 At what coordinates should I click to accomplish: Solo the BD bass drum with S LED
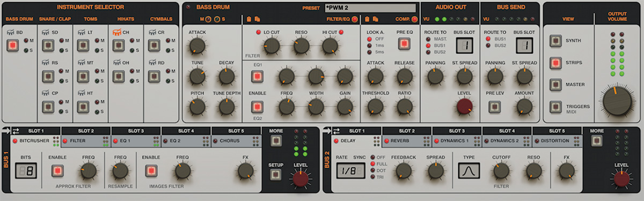pyautogui.click(x=25, y=51)
